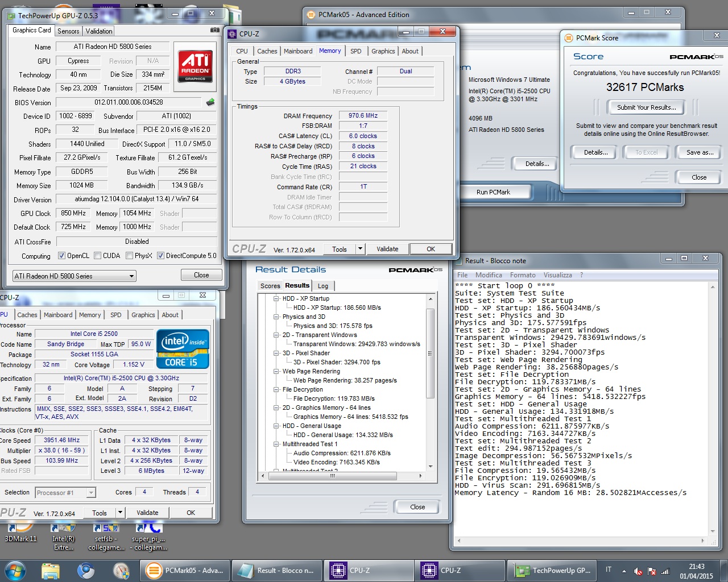Click the gauge application icon on taskbar

[121, 571]
